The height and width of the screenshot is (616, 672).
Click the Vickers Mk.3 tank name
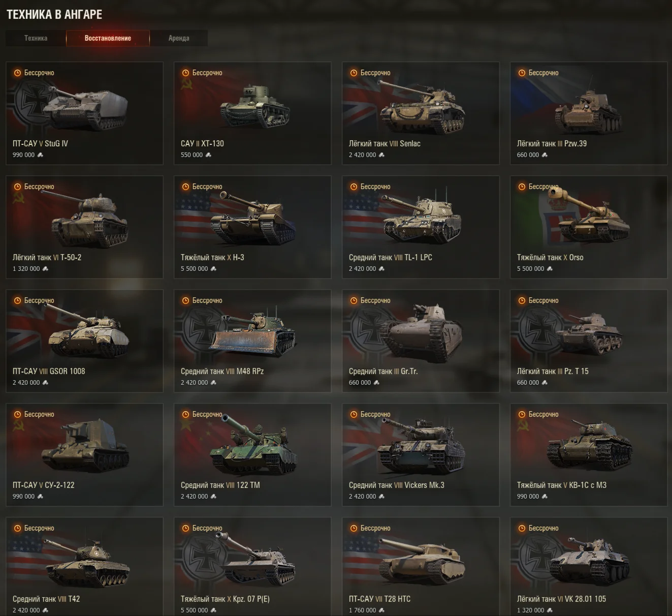424,485
